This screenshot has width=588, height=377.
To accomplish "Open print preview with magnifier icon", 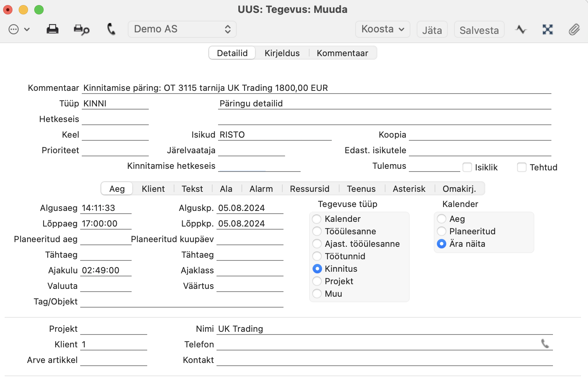I will pos(82,30).
